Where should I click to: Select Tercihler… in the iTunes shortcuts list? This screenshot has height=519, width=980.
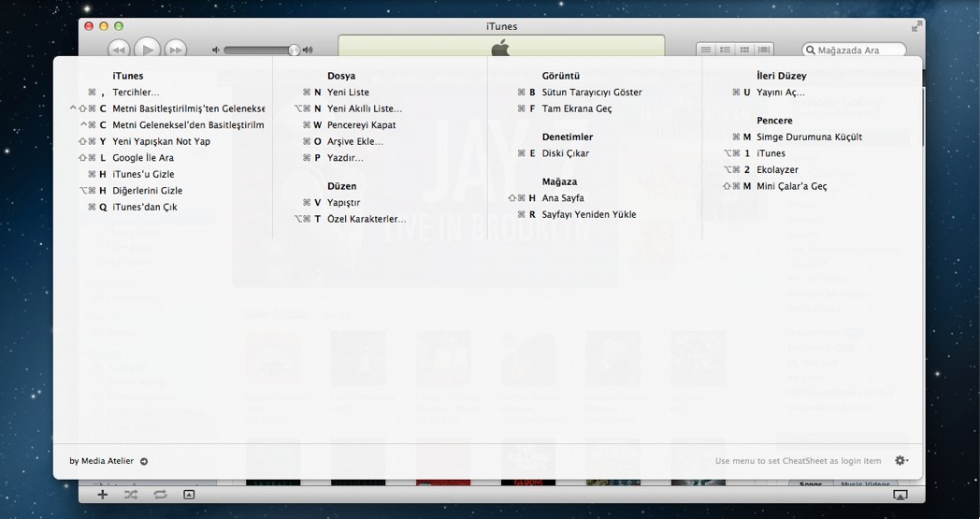(136, 93)
